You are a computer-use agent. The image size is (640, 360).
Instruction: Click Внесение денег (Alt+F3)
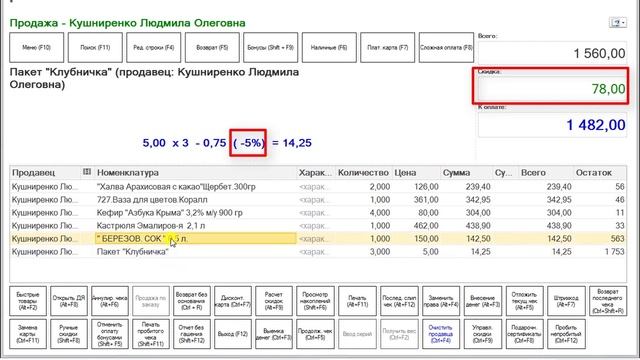point(483,301)
